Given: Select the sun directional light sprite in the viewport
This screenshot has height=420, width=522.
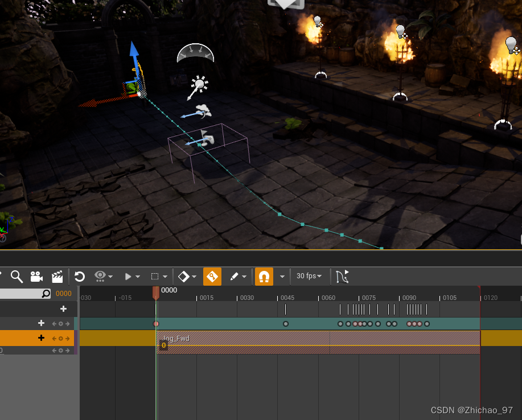Looking at the screenshot, I should 199,85.
